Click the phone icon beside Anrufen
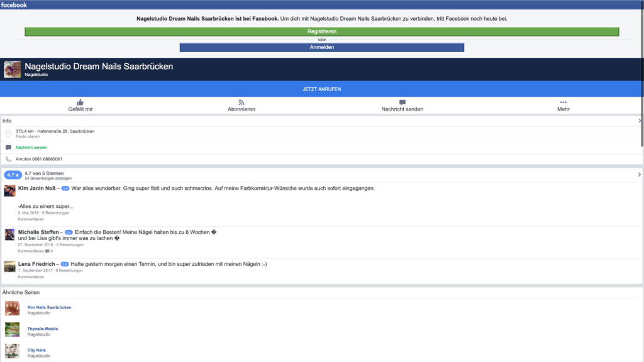 (8, 159)
